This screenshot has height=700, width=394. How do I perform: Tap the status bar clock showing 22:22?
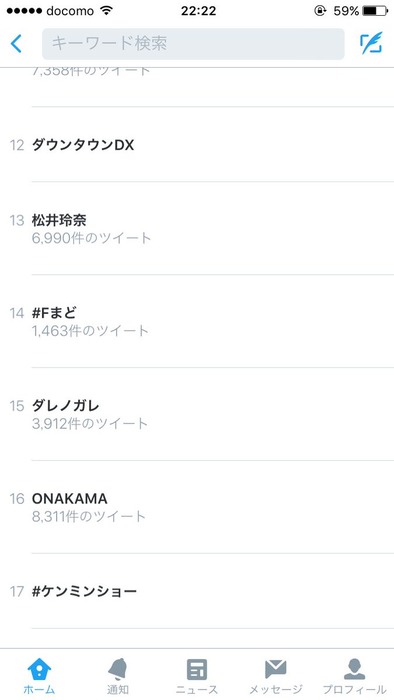[198, 11]
